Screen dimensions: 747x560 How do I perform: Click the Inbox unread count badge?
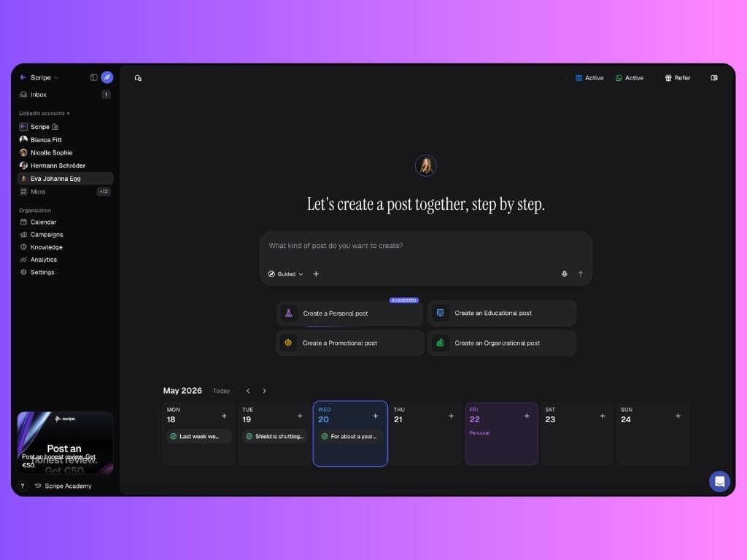106,95
